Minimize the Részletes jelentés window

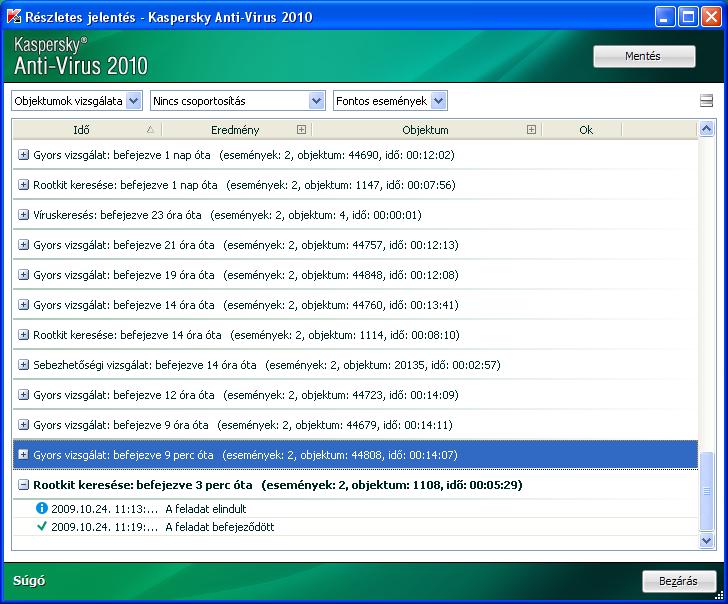point(665,17)
